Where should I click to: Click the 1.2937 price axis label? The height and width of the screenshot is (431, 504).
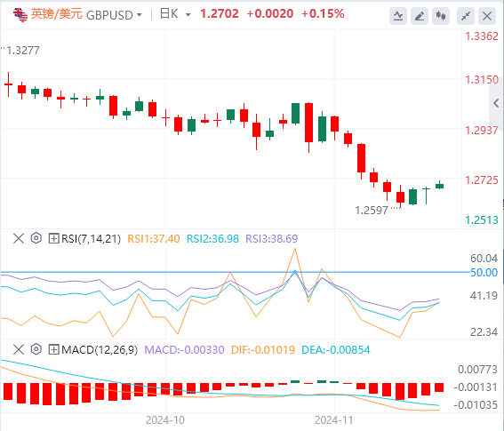point(482,130)
